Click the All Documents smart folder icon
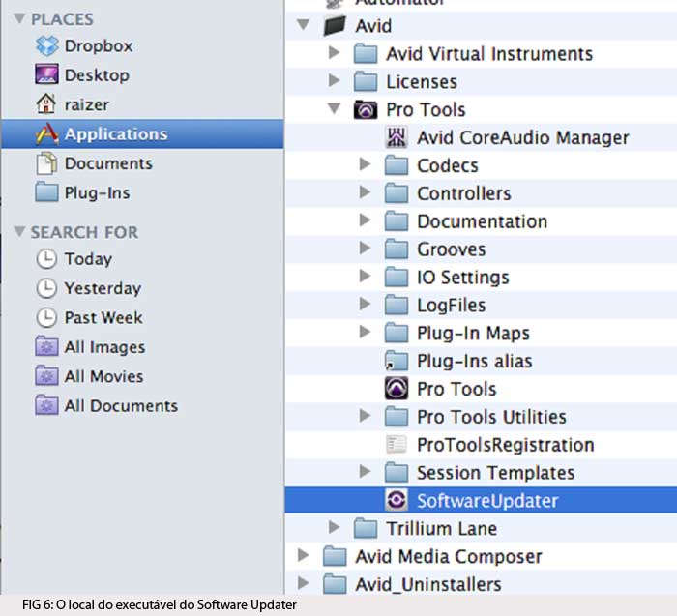 click(46, 405)
